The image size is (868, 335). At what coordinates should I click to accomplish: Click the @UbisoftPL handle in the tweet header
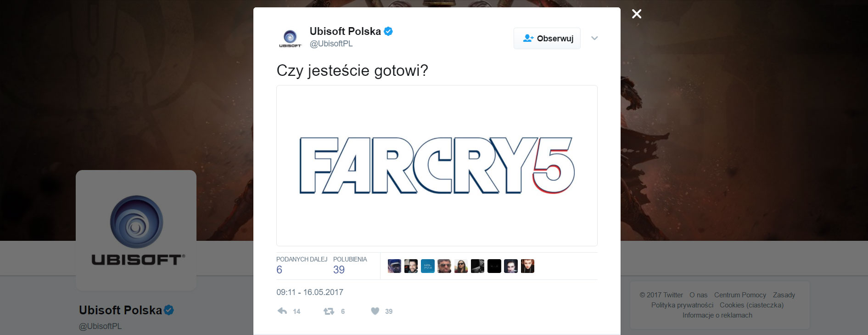(331, 44)
